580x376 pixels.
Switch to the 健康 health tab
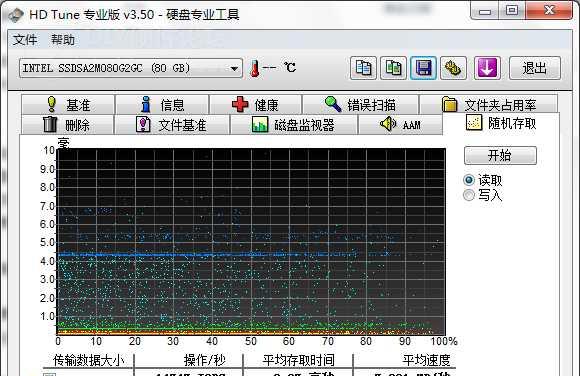[256, 105]
